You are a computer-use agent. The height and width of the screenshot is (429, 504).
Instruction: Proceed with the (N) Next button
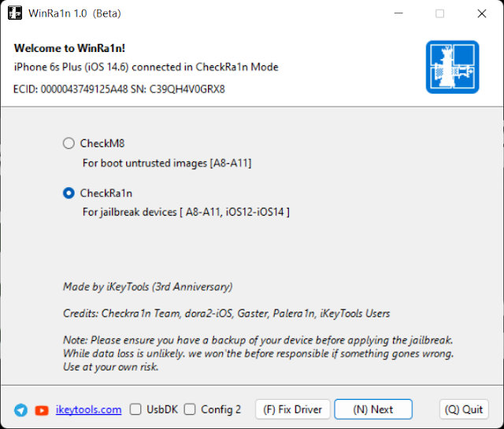373,409
